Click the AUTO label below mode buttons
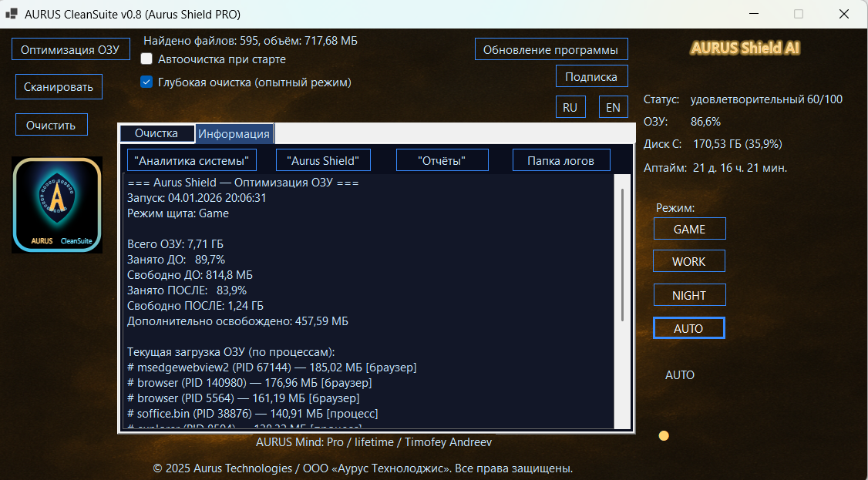 pyautogui.click(x=680, y=375)
